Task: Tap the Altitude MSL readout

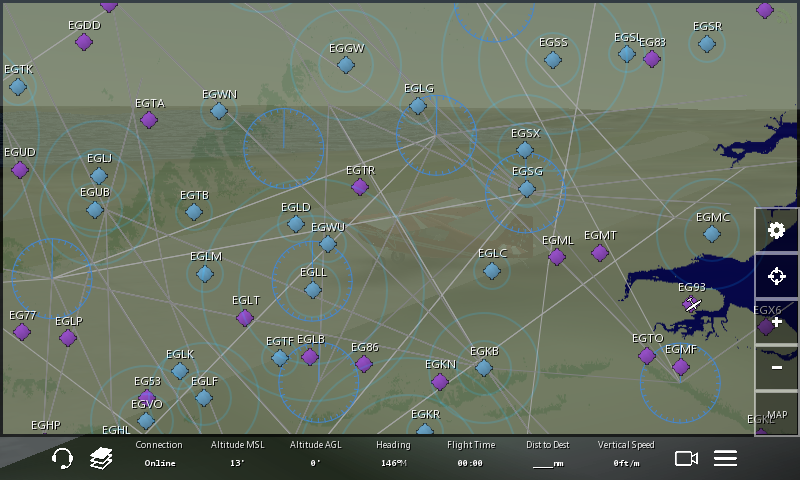Action: coord(238,454)
